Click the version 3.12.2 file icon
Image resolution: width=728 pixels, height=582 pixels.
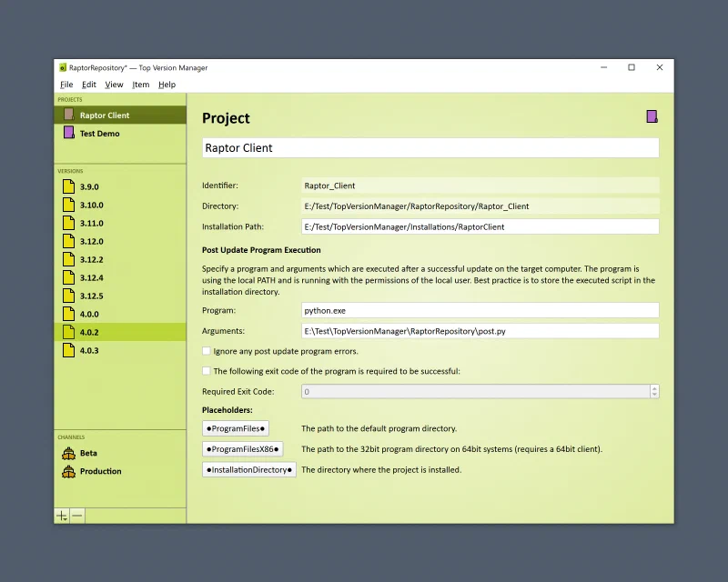[69, 259]
